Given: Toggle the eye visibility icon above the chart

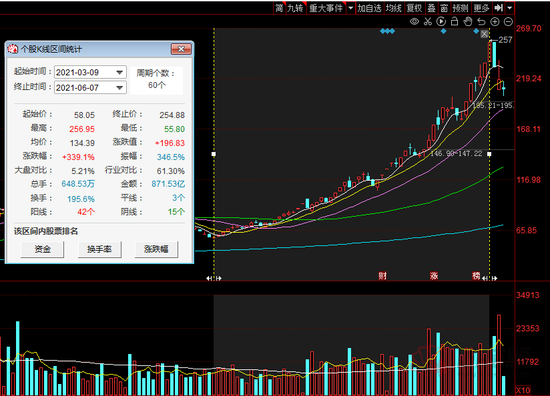Looking at the screenshot, I should tap(414, 22).
